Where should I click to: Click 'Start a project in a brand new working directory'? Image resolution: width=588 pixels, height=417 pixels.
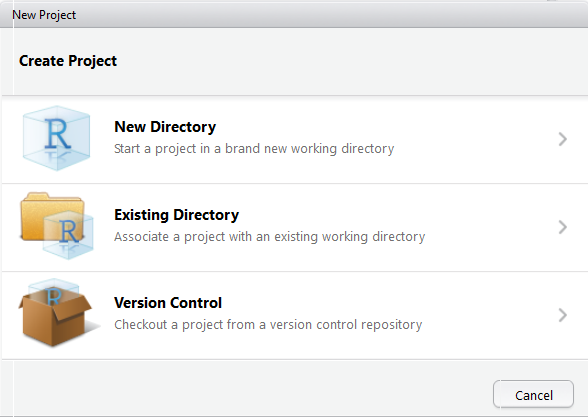tap(254, 149)
